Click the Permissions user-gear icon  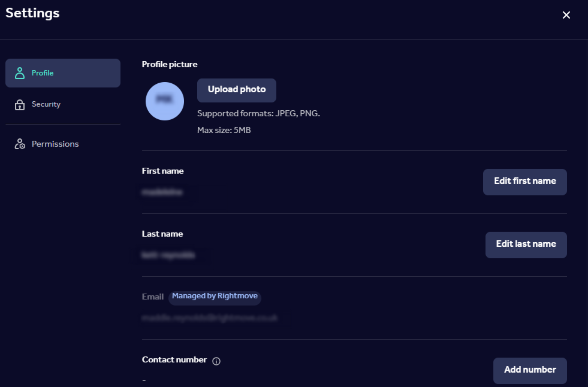(20, 144)
